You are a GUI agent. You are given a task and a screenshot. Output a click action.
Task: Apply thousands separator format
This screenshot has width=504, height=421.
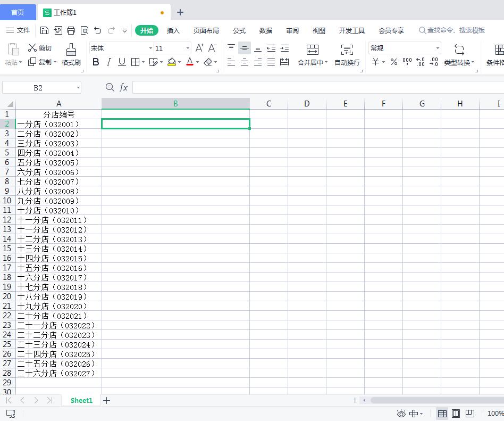(x=407, y=62)
